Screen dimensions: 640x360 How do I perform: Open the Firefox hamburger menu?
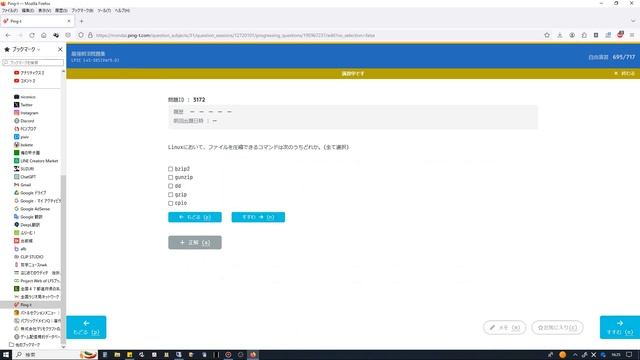[632, 36]
